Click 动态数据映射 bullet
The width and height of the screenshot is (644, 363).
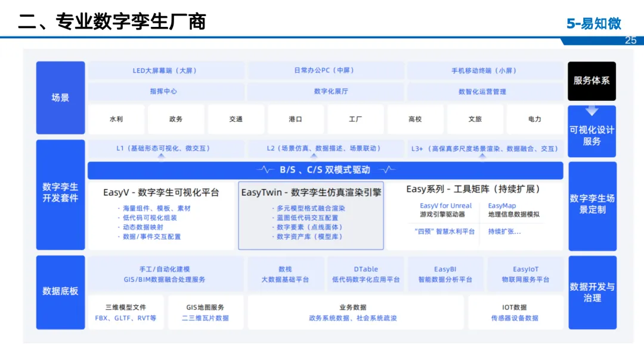coord(141,227)
